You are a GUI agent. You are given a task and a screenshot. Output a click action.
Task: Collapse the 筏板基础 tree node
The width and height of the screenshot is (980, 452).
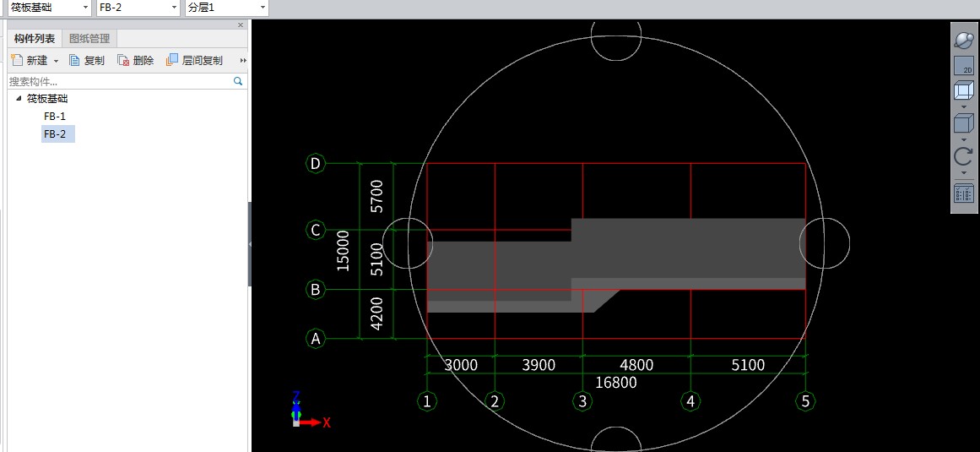pyautogui.click(x=18, y=98)
